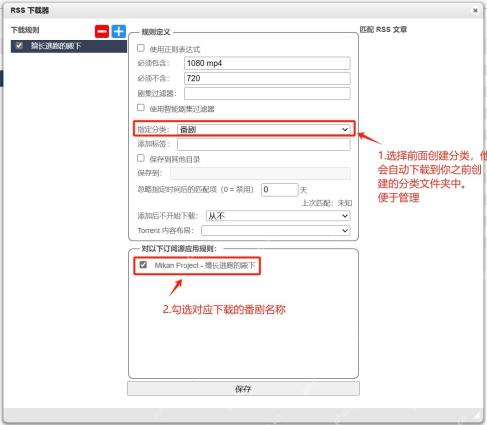The image size is (487, 425).
Task: Click the 保存到 path field
Action: (260, 173)
